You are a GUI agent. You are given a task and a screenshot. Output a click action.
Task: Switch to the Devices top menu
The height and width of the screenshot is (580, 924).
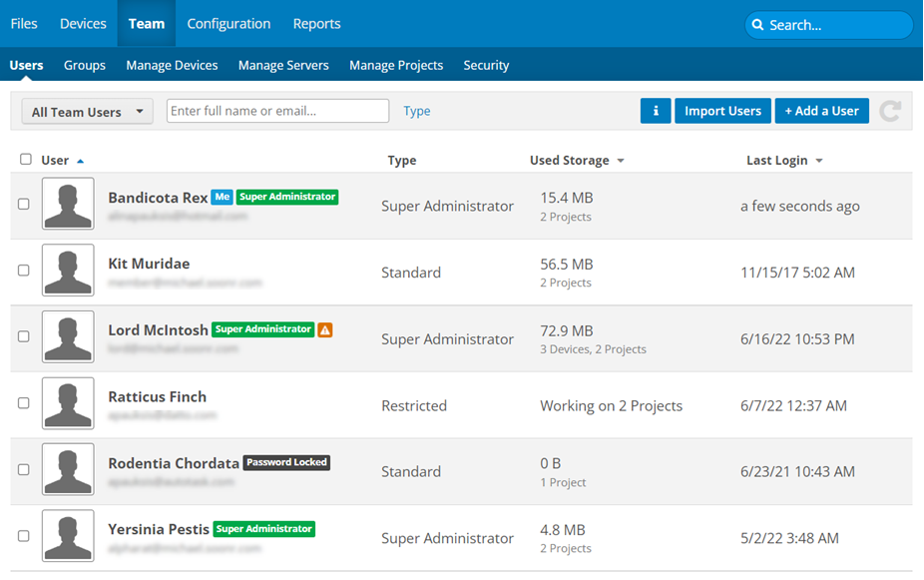[83, 23]
